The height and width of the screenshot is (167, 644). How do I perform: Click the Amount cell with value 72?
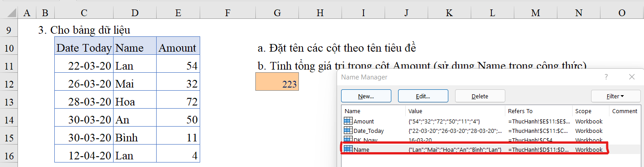178,101
